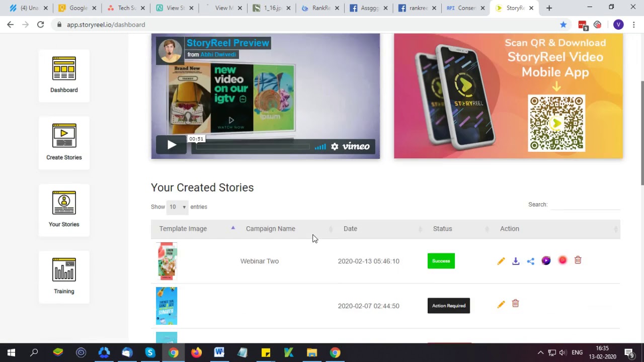Open the Dashboard sidebar icon

64,75
